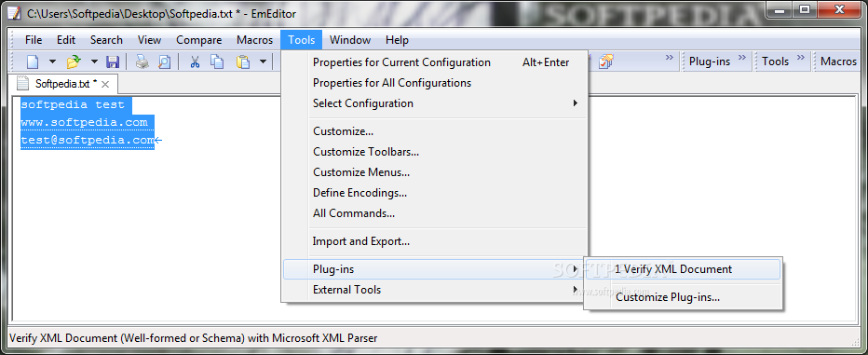Click the New file toolbar icon

tap(34, 61)
